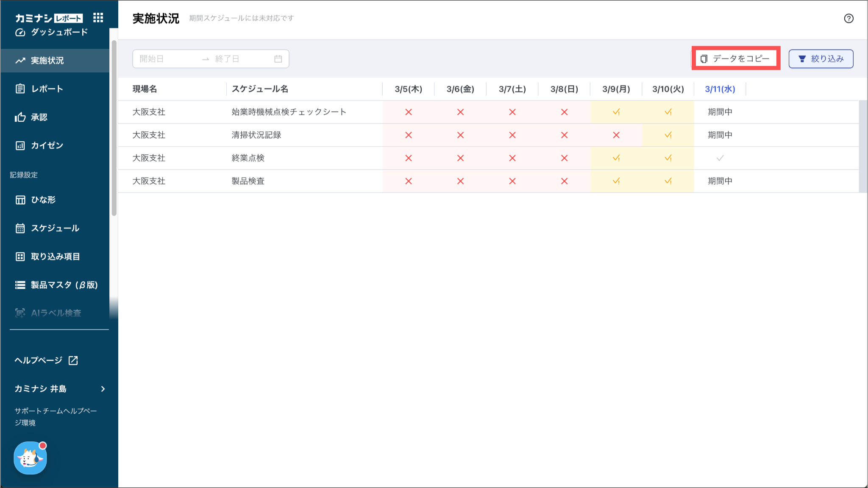
Task: Click the sidebar vertical scrollbar
Action: click(114, 127)
